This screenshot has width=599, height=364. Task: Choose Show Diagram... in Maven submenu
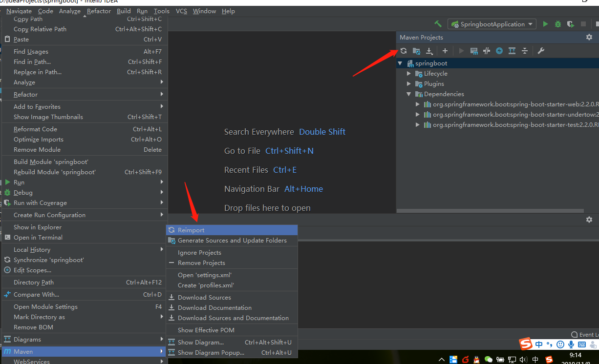pyautogui.click(x=232, y=343)
